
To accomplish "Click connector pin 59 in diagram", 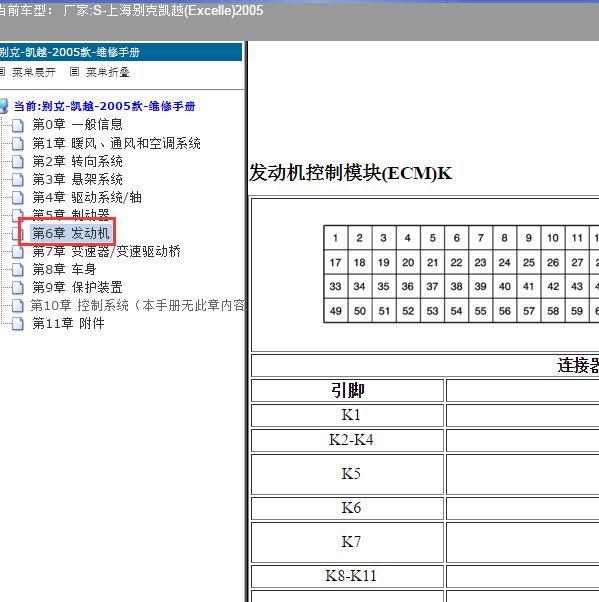I will [x=577, y=311].
